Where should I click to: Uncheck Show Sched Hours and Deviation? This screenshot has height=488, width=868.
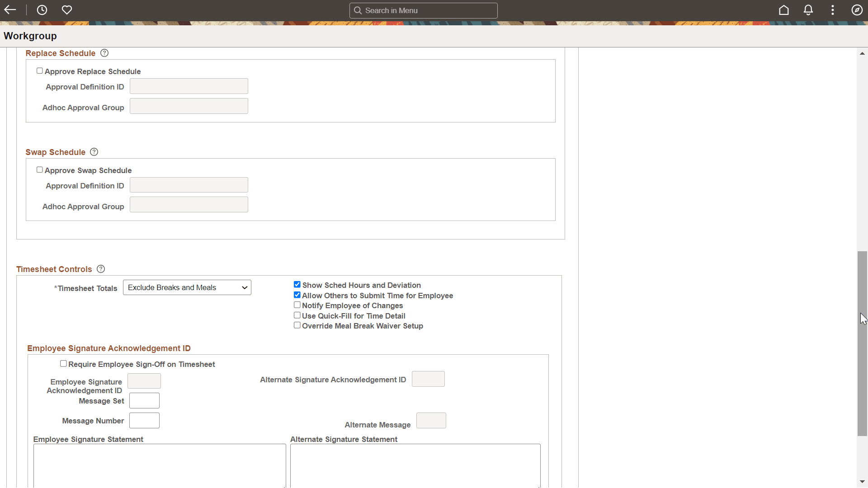[x=297, y=285]
